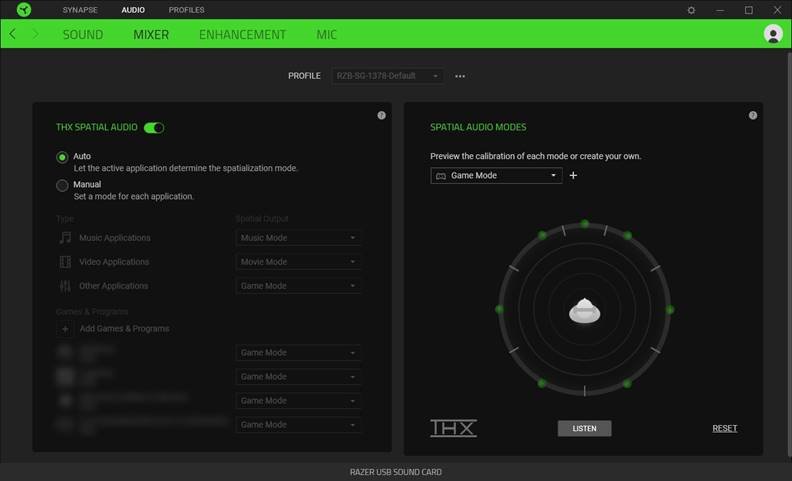The height and width of the screenshot is (481, 792).
Task: Select the Auto radio button
Action: point(62,158)
